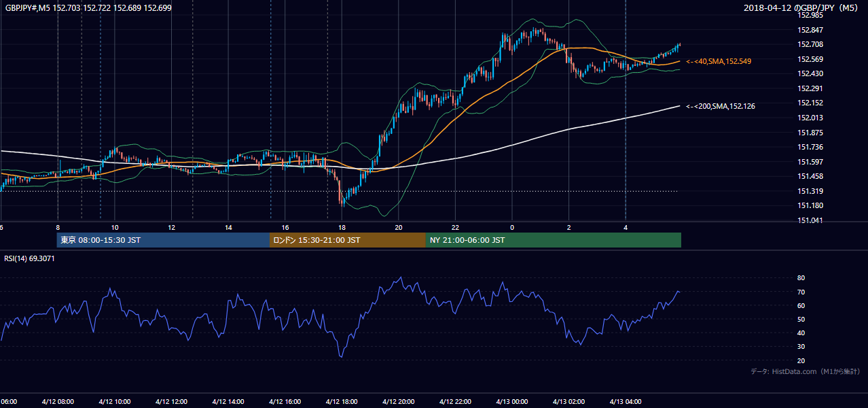This screenshot has width=868, height=408.
Task: Click price axis label 152.430
Action: [x=810, y=73]
